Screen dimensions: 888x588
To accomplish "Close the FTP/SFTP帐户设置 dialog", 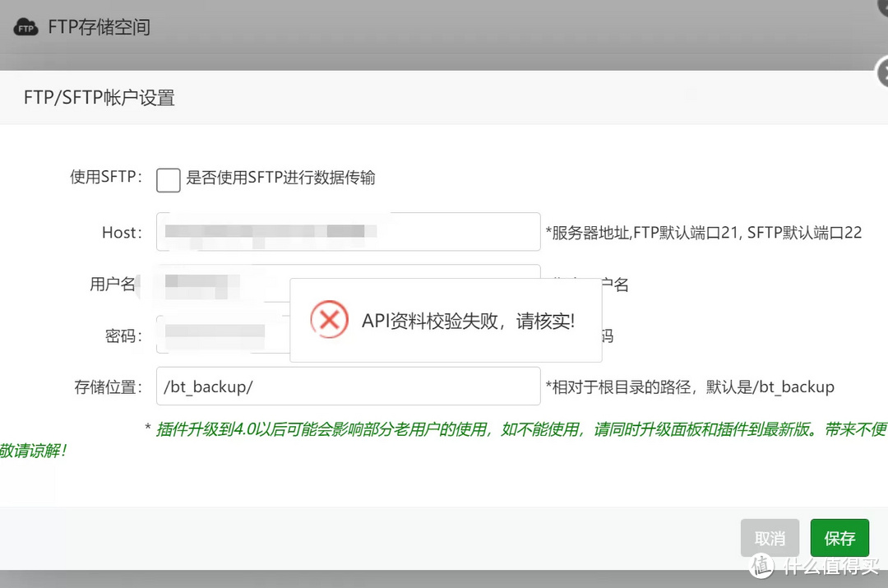I will click(x=882, y=73).
